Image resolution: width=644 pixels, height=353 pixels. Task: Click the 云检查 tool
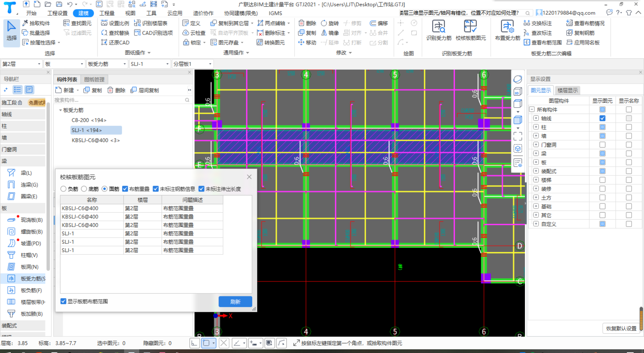(x=194, y=33)
